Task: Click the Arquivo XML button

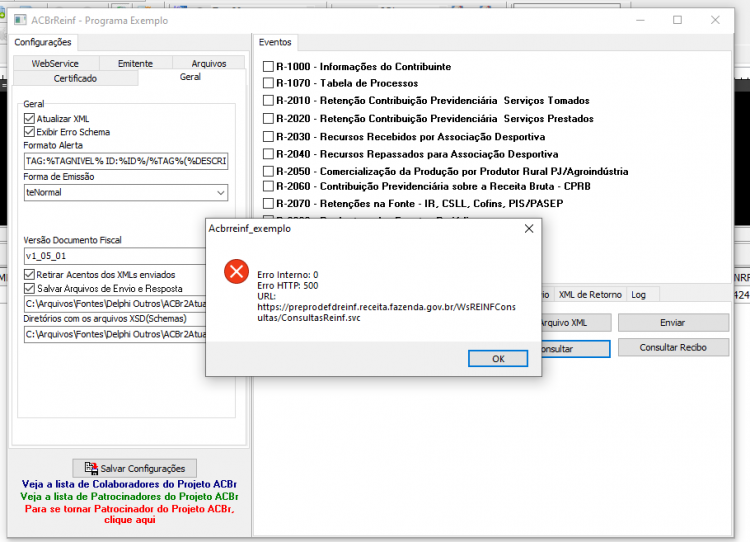Action: coord(576,322)
